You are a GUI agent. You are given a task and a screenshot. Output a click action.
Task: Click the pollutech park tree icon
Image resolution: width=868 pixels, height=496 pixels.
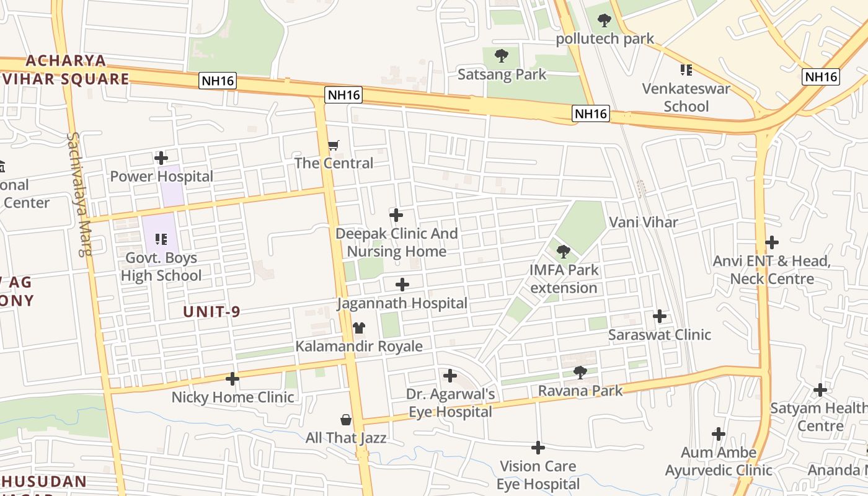point(604,20)
